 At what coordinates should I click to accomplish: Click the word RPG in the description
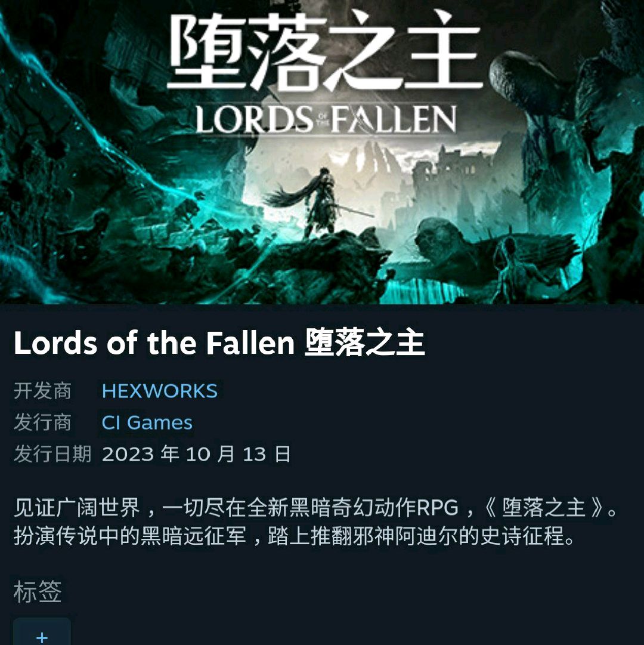click(437, 508)
